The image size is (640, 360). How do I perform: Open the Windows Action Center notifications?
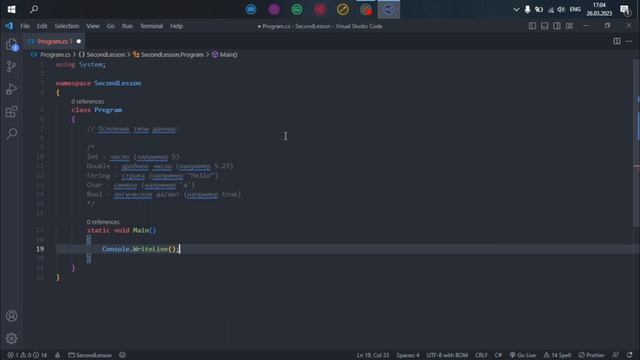625,9
